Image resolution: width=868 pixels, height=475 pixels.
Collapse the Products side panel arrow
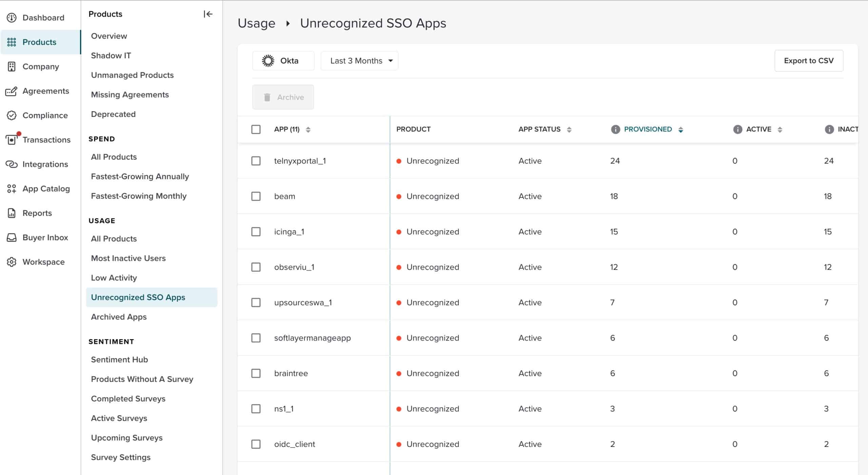(208, 14)
